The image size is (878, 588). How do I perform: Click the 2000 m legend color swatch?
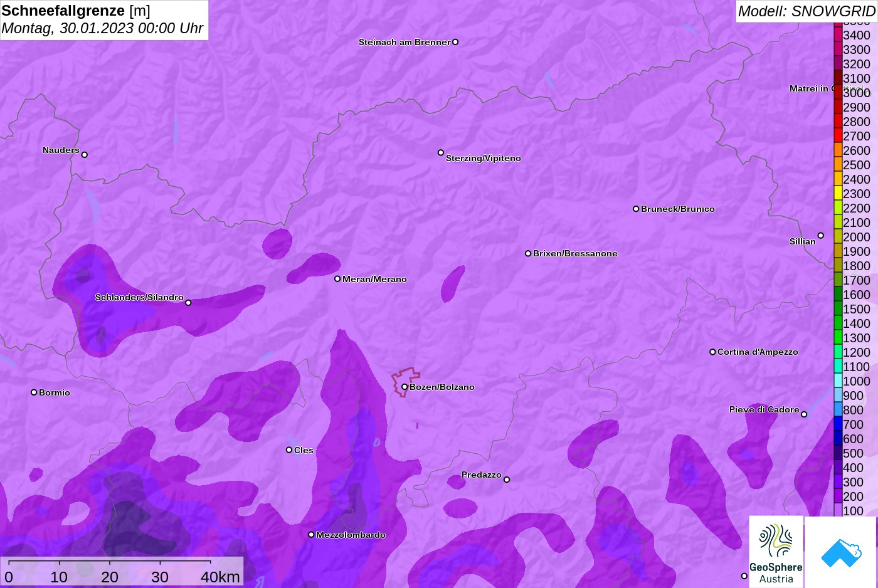(838, 237)
